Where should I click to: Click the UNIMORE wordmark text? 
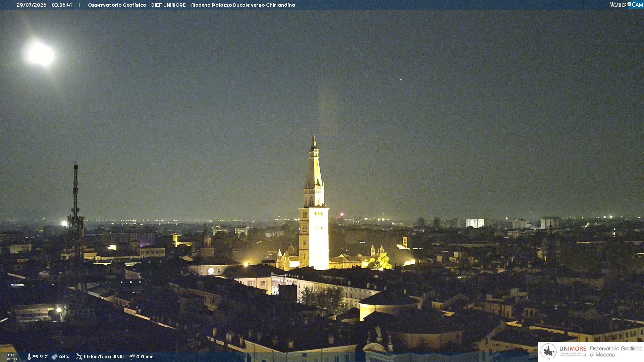tap(573, 349)
